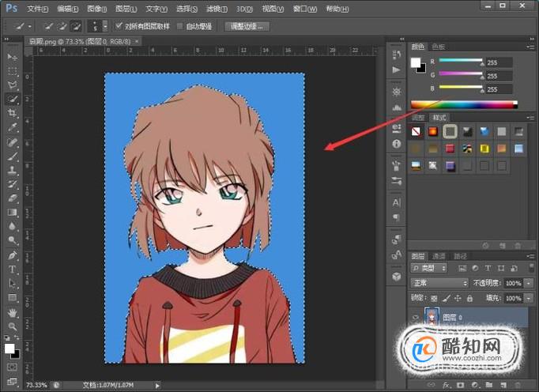Select the Clone Stamp tool

(x=13, y=170)
